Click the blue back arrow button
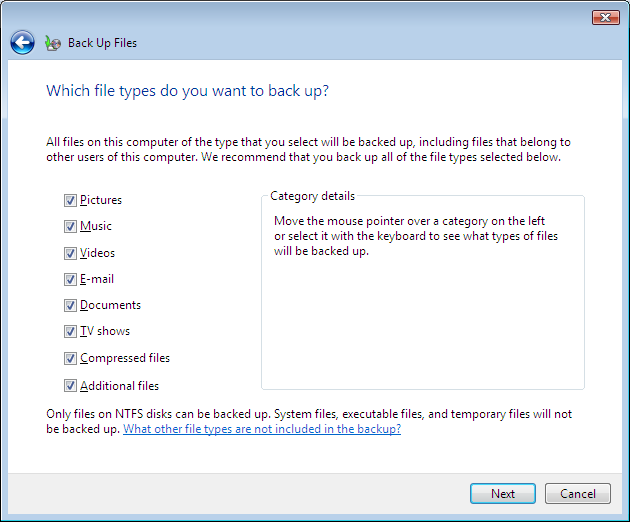The image size is (630, 522). click(22, 43)
